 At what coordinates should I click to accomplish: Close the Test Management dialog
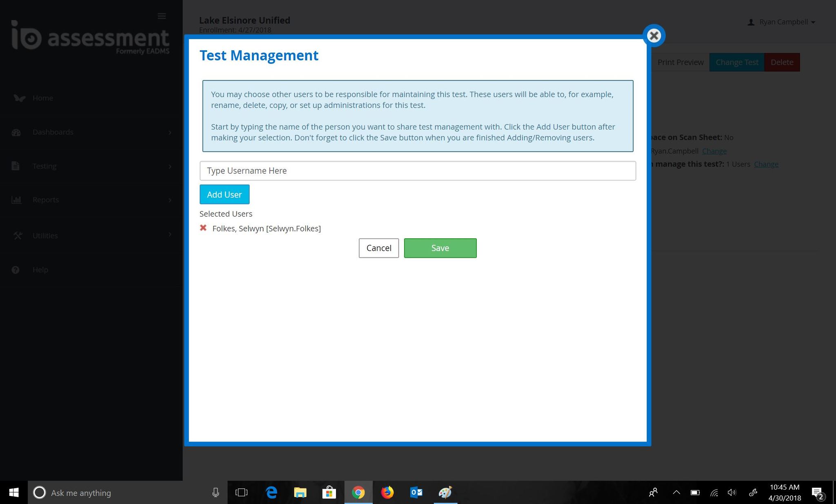(x=654, y=36)
